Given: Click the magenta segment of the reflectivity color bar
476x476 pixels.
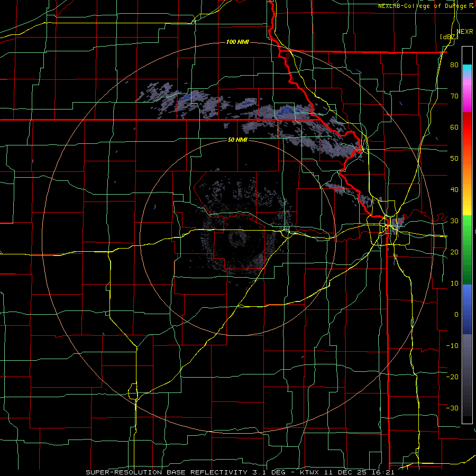Looking at the screenshot, I should (x=467, y=94).
